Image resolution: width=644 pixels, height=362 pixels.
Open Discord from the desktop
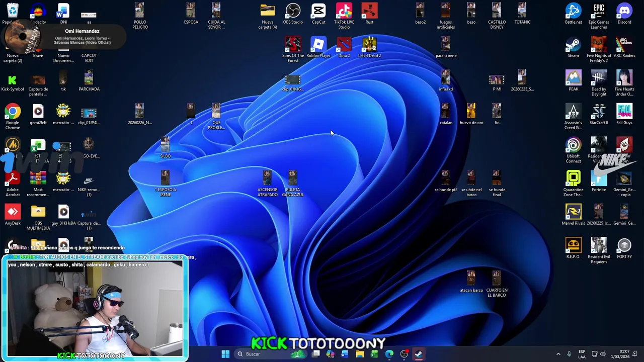[x=624, y=14]
